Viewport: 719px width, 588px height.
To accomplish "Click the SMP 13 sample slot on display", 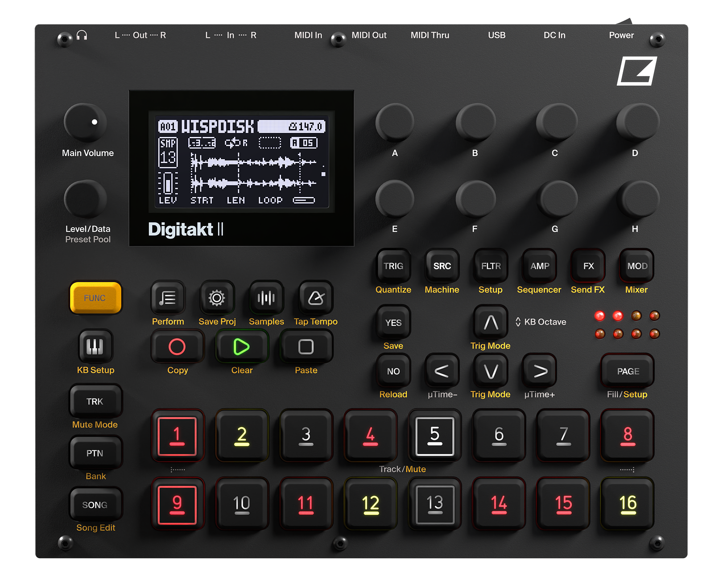I will point(168,152).
